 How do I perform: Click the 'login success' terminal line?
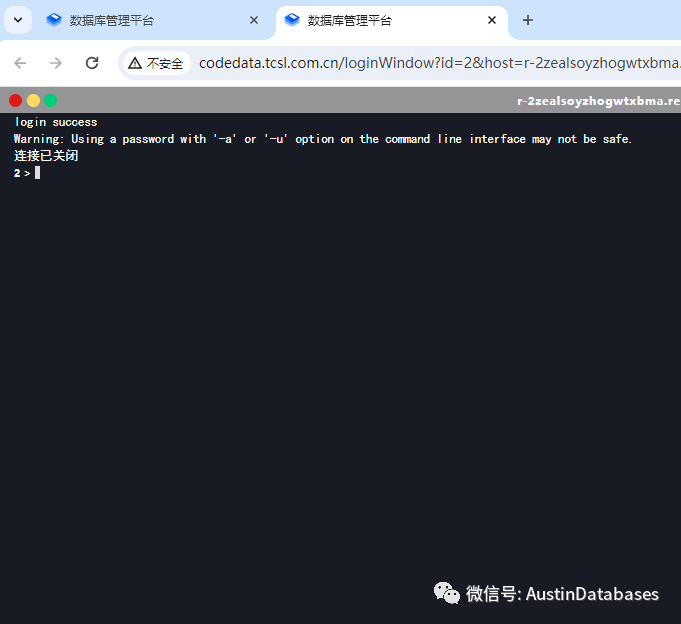pos(56,122)
